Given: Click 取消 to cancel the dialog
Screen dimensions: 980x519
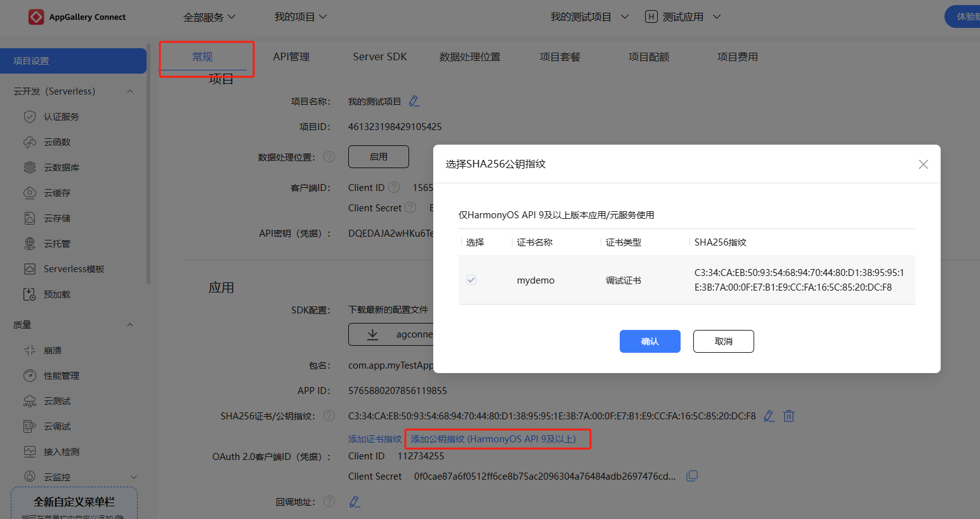Looking at the screenshot, I should click(724, 341).
